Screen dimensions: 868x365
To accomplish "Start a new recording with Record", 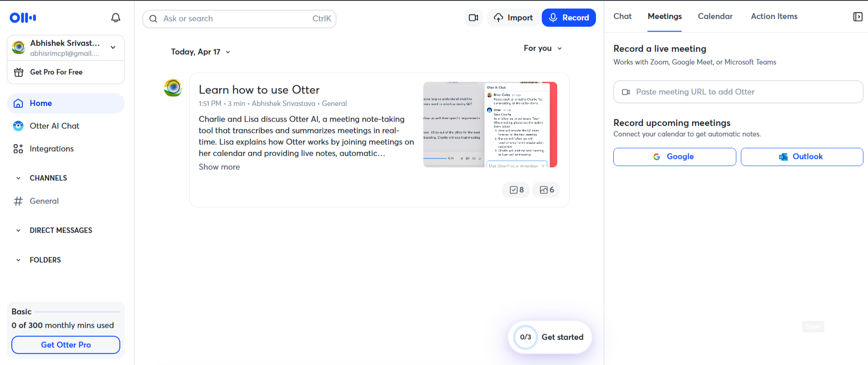I will point(569,18).
